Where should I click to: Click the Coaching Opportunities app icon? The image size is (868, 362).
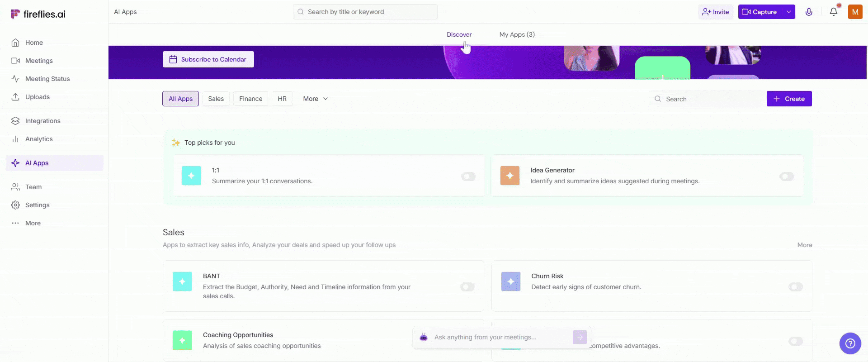tap(182, 340)
